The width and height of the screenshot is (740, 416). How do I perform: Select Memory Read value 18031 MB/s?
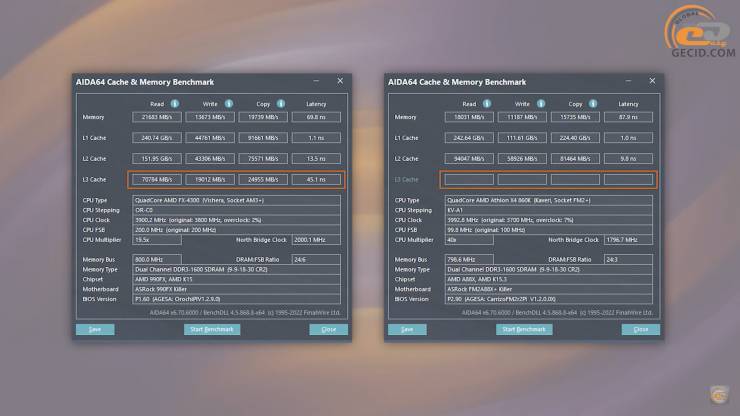click(469, 117)
